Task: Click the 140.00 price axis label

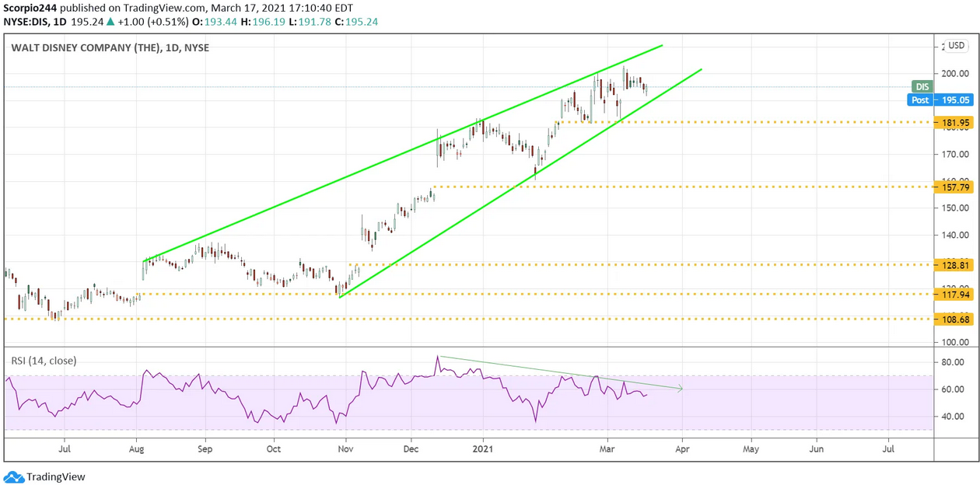Action: pyautogui.click(x=954, y=235)
